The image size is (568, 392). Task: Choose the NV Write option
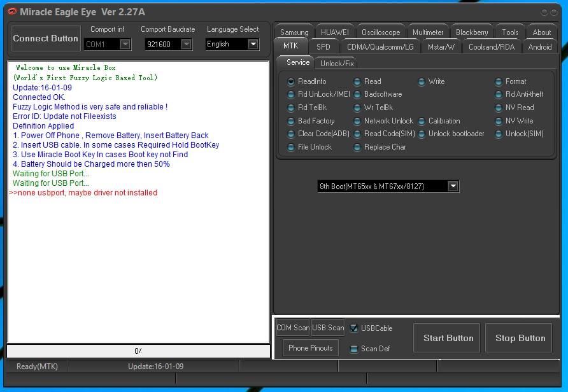pyautogui.click(x=514, y=121)
